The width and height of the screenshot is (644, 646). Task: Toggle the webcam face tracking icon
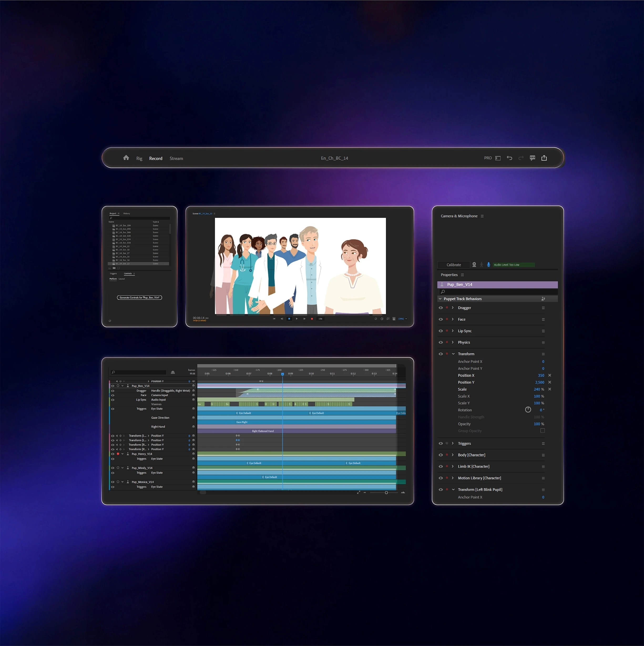[474, 264]
